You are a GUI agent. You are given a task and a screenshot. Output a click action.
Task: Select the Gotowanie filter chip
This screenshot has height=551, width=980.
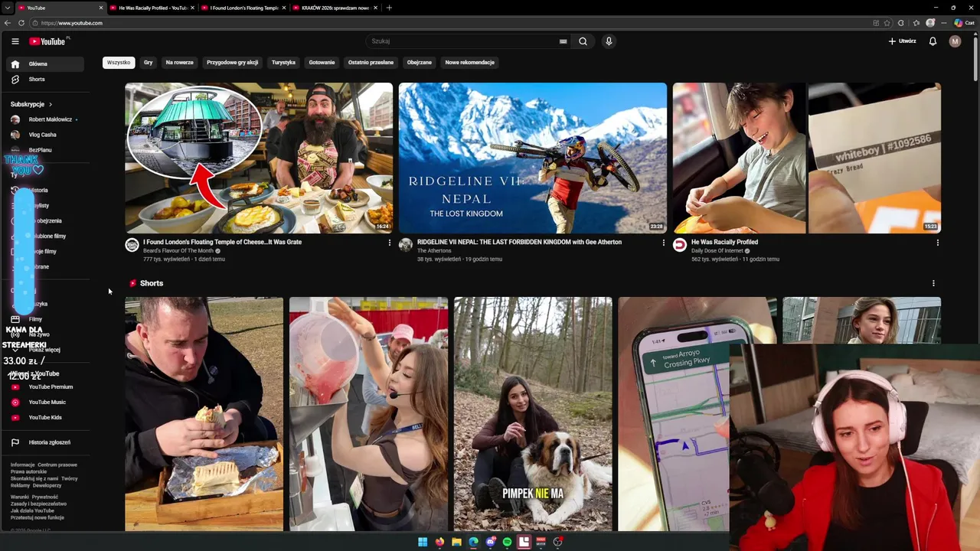[x=322, y=63]
